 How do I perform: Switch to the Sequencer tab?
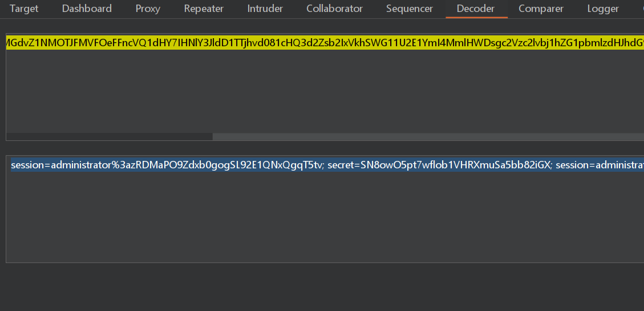click(x=409, y=9)
